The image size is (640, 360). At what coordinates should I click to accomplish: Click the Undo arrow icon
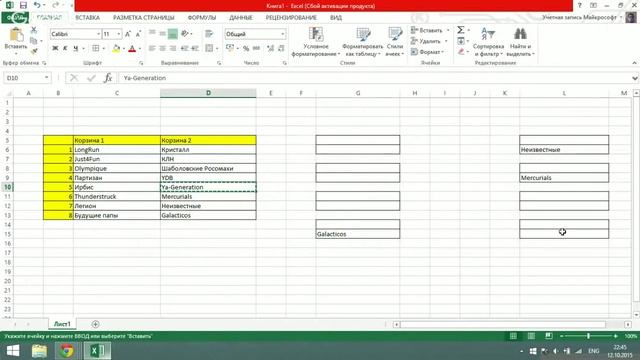click(37, 5)
